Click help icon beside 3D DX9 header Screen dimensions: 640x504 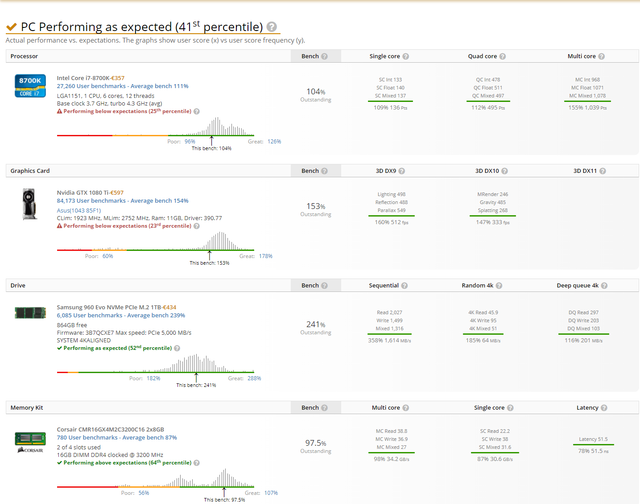pyautogui.click(x=402, y=171)
